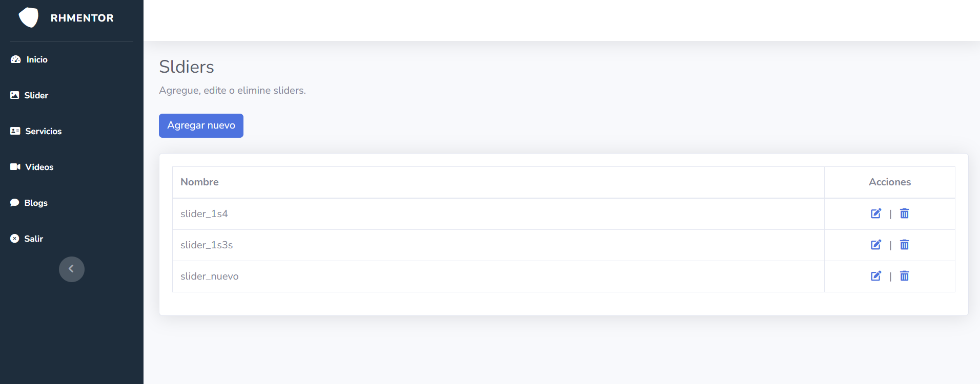Click the RHMENTOR shield logo

click(x=29, y=17)
